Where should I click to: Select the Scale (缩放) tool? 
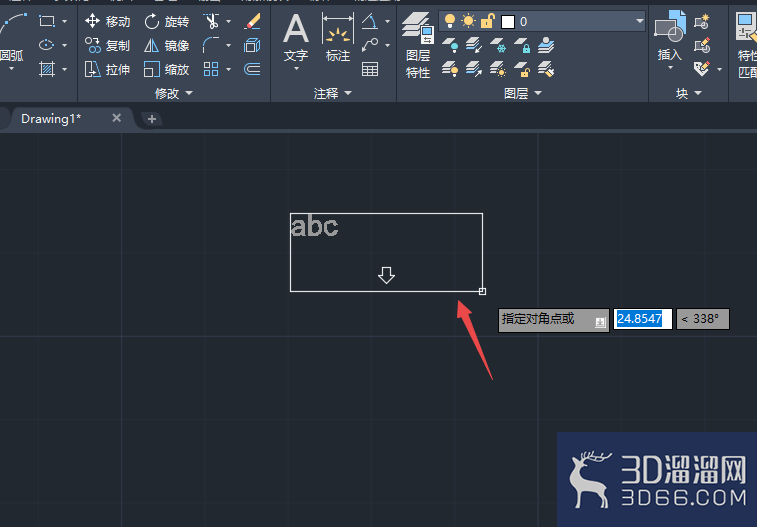167,69
